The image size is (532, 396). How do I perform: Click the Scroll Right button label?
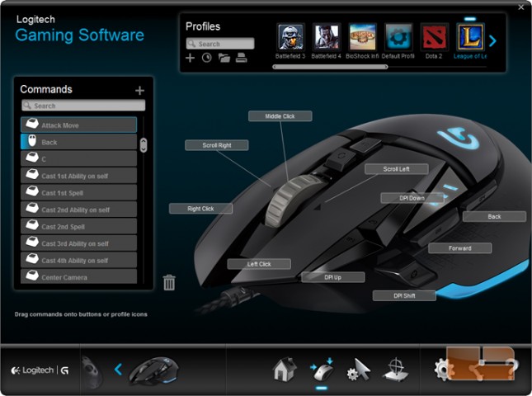(x=217, y=145)
